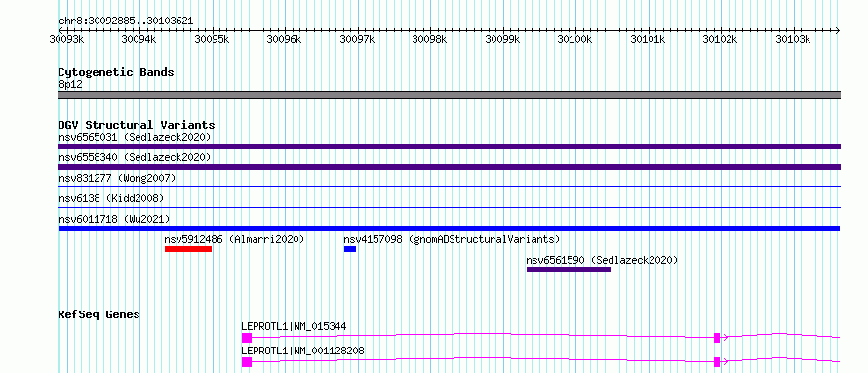Screen dimensions: 868x373
Task: Open variant nsv6558340 (Sedlazeck2020) label
Action: 135,158
